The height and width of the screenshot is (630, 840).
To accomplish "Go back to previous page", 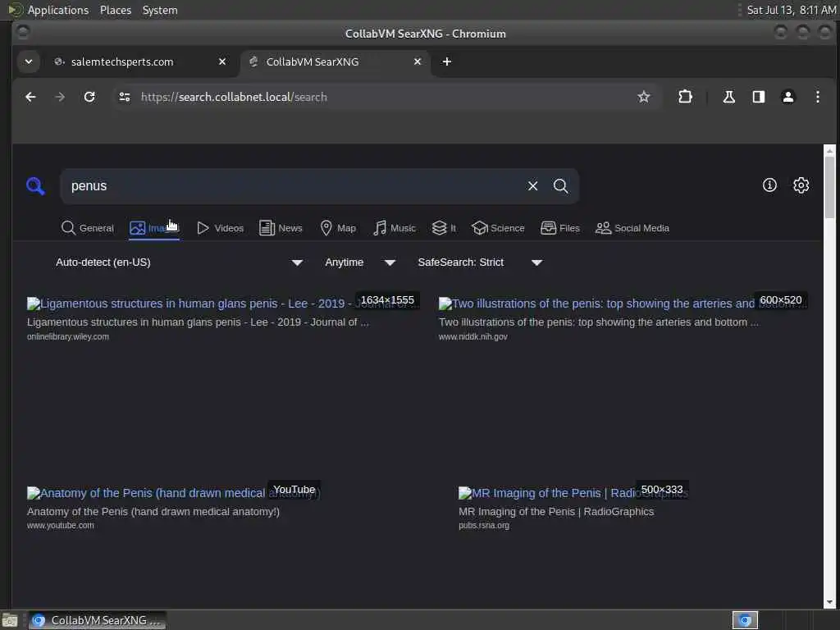I will click(30, 97).
